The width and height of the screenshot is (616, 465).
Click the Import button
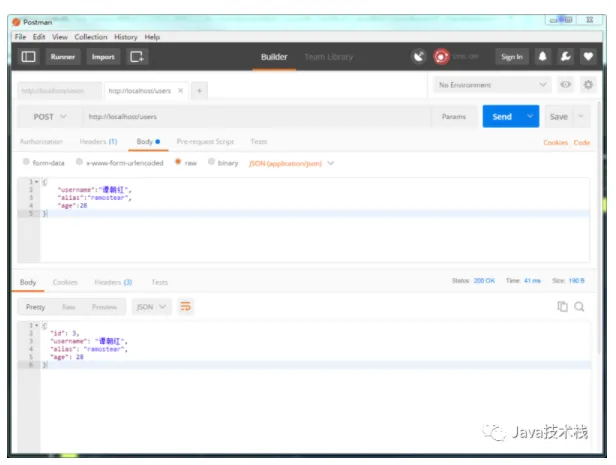103,57
